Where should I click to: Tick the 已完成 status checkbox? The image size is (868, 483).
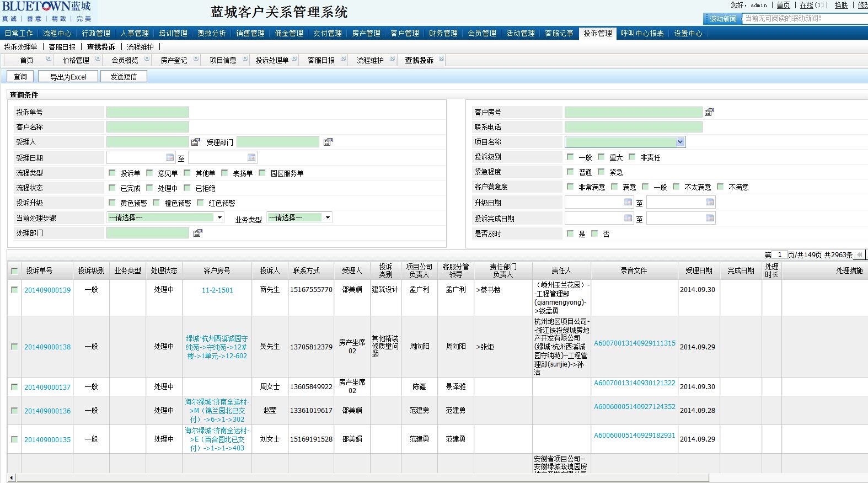coord(112,188)
